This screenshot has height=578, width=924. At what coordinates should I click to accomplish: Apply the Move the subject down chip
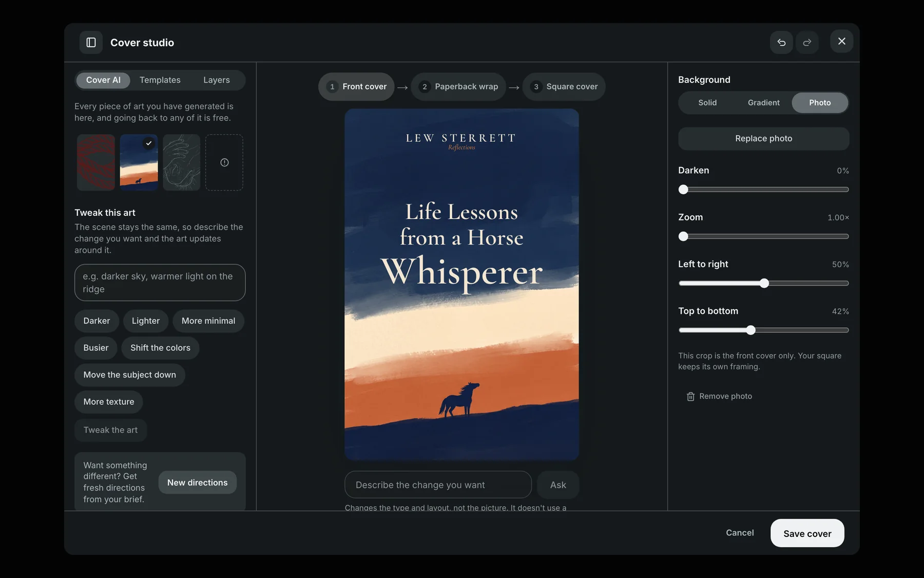(x=130, y=375)
